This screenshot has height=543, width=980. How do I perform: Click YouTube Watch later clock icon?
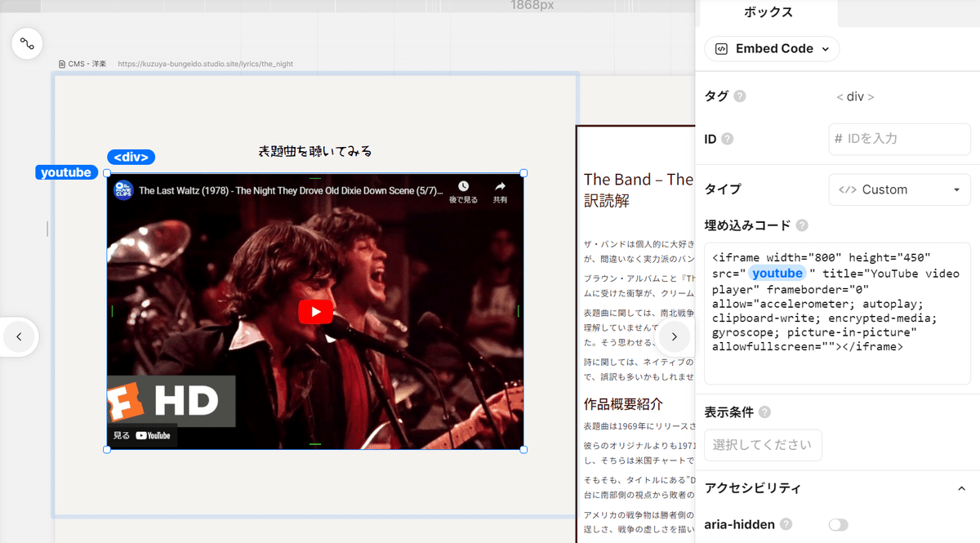click(463, 186)
